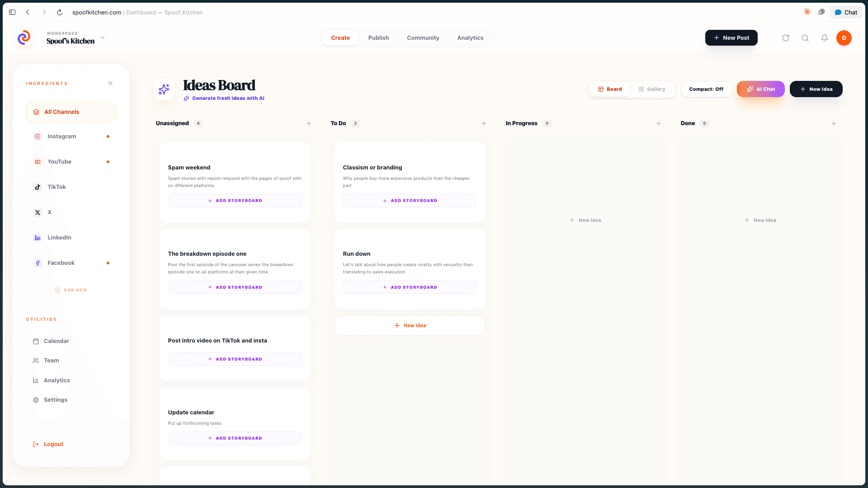
Task: Click the Unassigned count badge 6
Action: click(x=198, y=123)
